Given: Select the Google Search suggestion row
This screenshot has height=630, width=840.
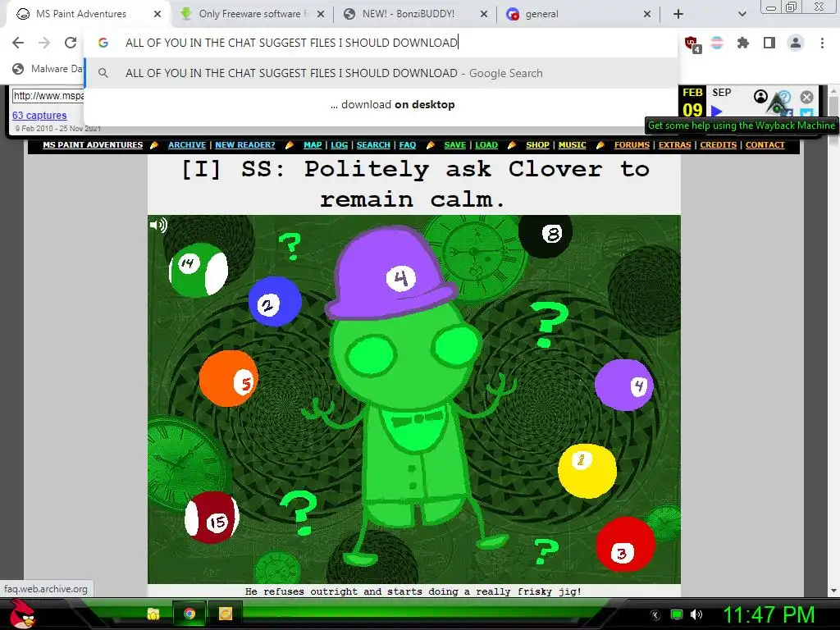Looking at the screenshot, I should pyautogui.click(x=381, y=73).
